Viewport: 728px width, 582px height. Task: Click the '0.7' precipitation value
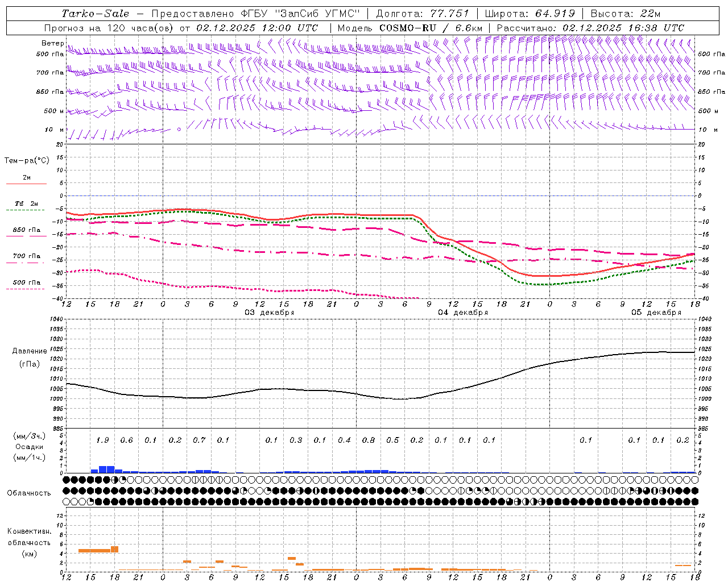pyautogui.click(x=199, y=440)
